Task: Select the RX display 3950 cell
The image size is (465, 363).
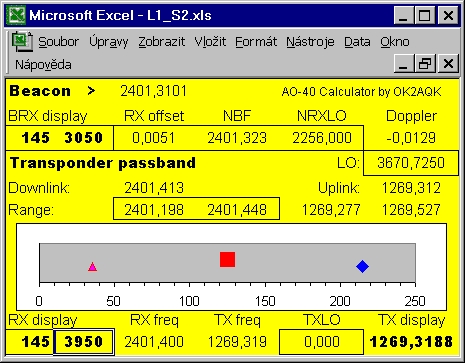Action: (84, 342)
